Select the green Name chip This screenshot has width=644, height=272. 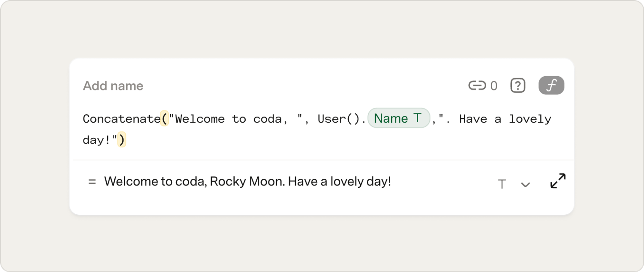click(x=399, y=118)
